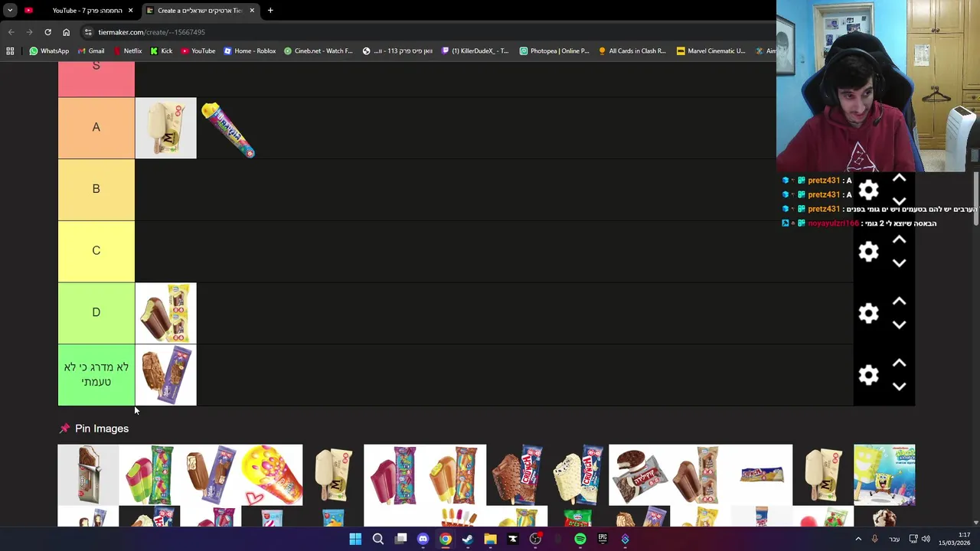Open Spotify from the taskbar
980x551 pixels.
[x=580, y=540]
